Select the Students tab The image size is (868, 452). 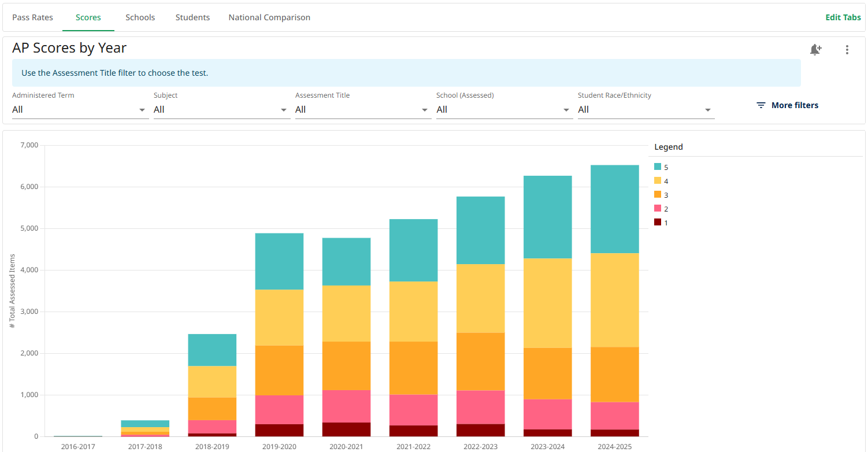(x=192, y=17)
